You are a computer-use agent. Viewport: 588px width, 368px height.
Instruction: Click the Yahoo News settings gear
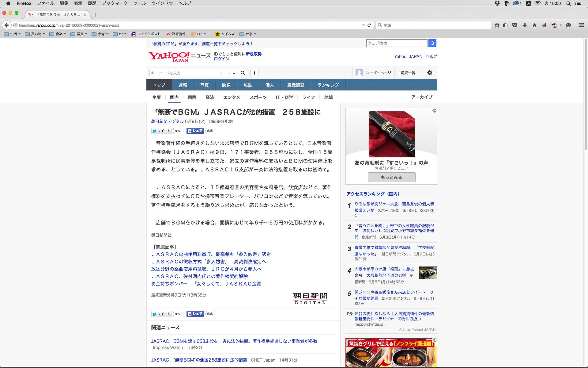tap(429, 73)
